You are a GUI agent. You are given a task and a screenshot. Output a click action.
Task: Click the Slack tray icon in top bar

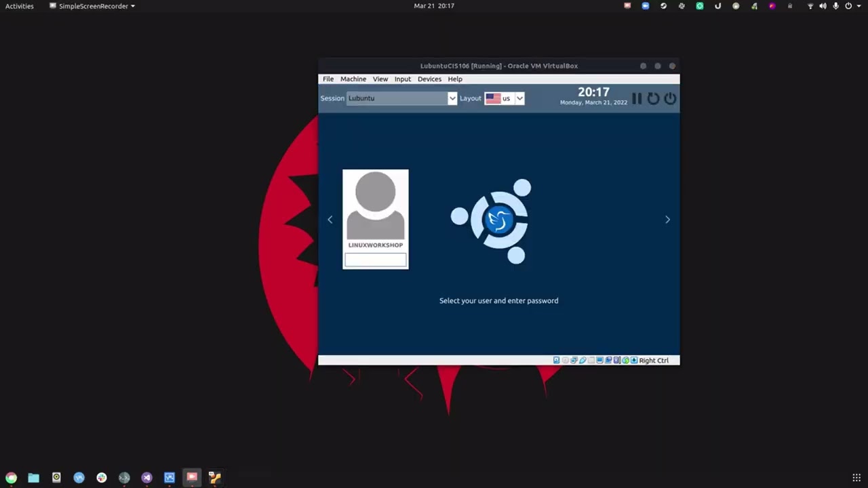682,6
